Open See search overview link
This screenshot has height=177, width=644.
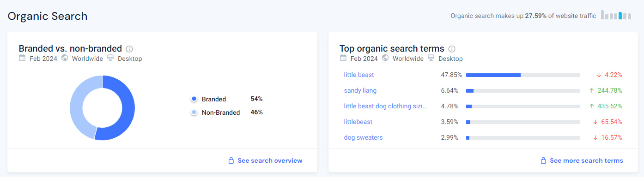coord(270,160)
